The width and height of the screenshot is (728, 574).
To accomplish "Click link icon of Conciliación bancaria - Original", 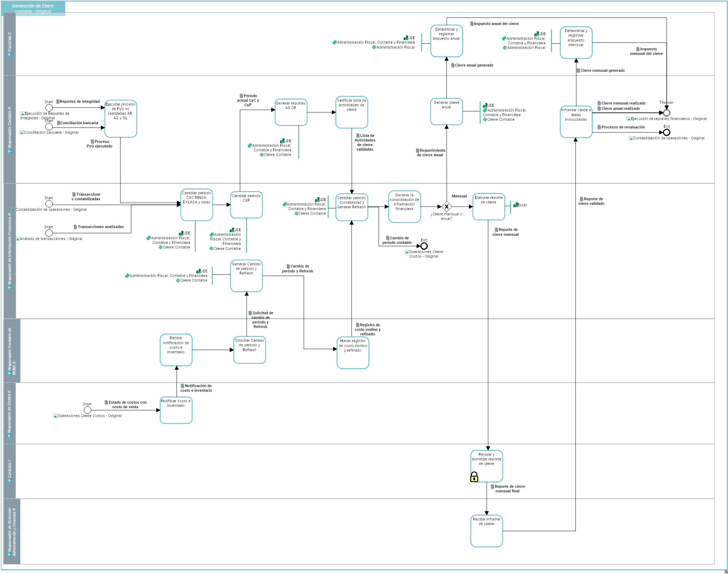I will point(21,133).
